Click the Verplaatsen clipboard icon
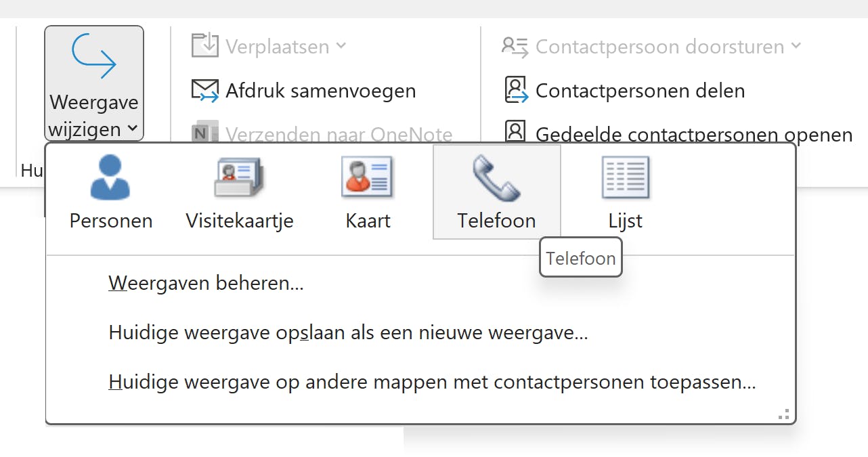 [204, 46]
